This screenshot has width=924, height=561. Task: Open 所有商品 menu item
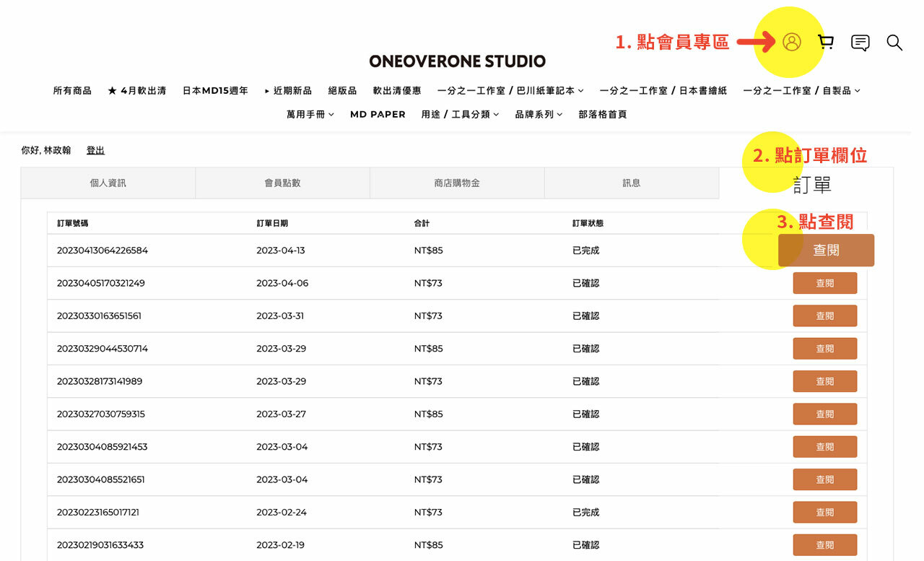[72, 91]
